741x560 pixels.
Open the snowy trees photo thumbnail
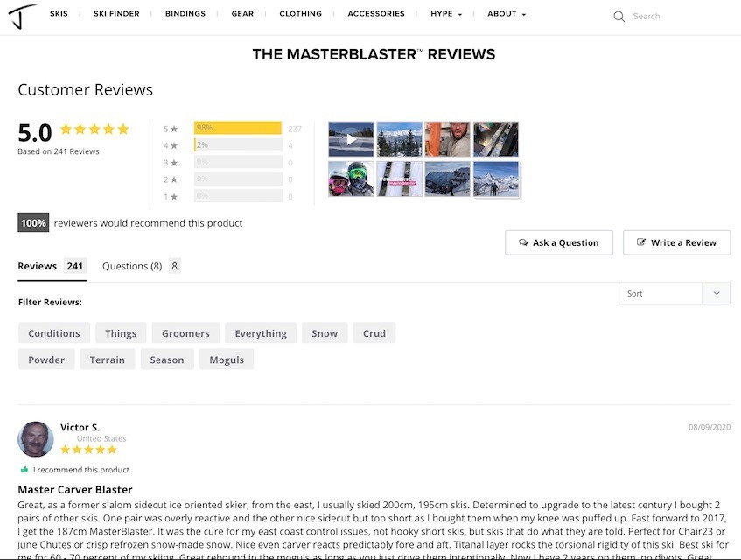[x=399, y=139]
